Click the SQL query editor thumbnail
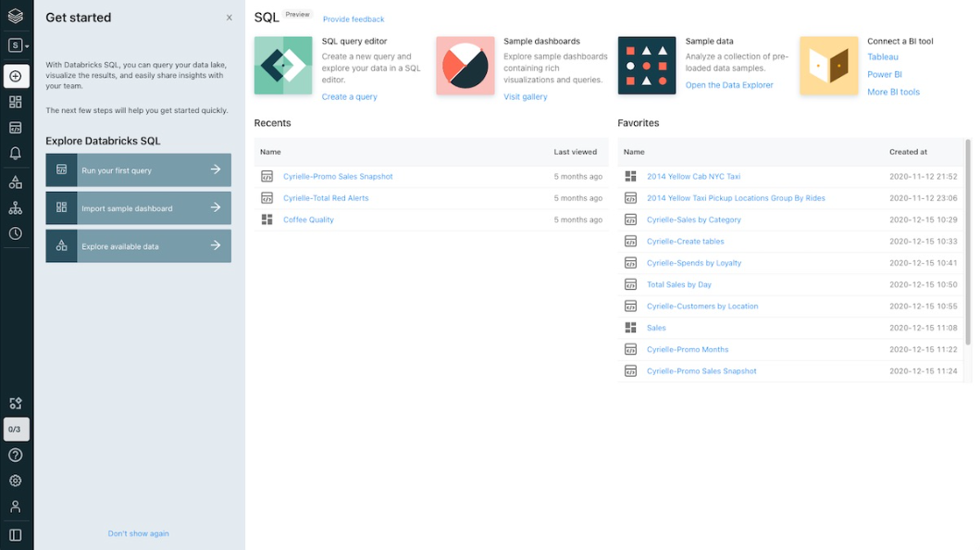The height and width of the screenshot is (550, 980). click(x=283, y=66)
